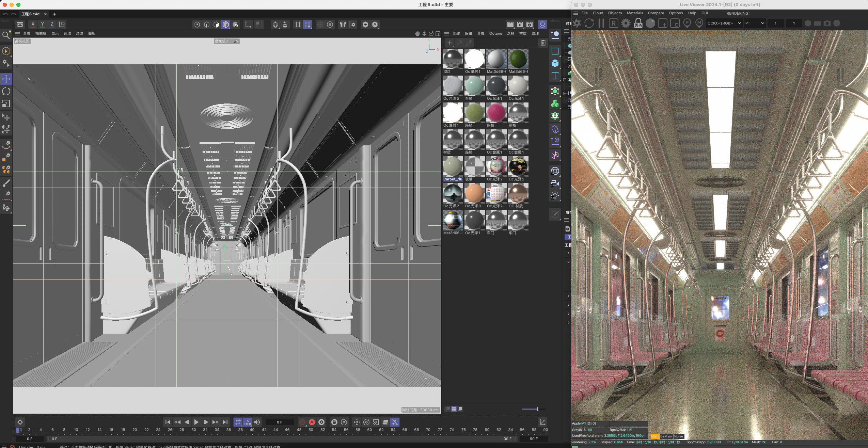Click the current frame 0 F field
This screenshot has width=868, height=448.
click(279, 422)
